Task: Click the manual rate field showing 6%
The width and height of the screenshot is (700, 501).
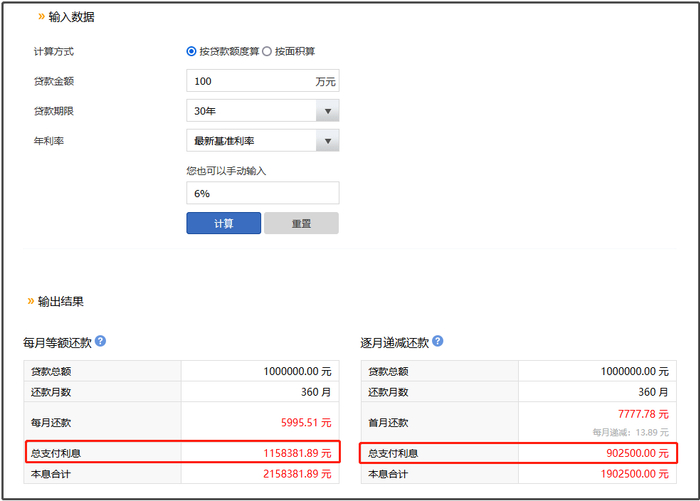Action: pyautogui.click(x=262, y=193)
